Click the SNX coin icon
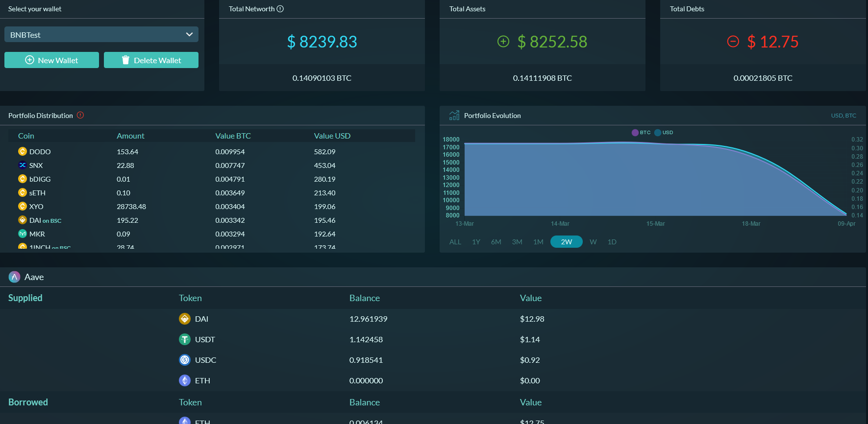This screenshot has width=868, height=424. tap(23, 165)
